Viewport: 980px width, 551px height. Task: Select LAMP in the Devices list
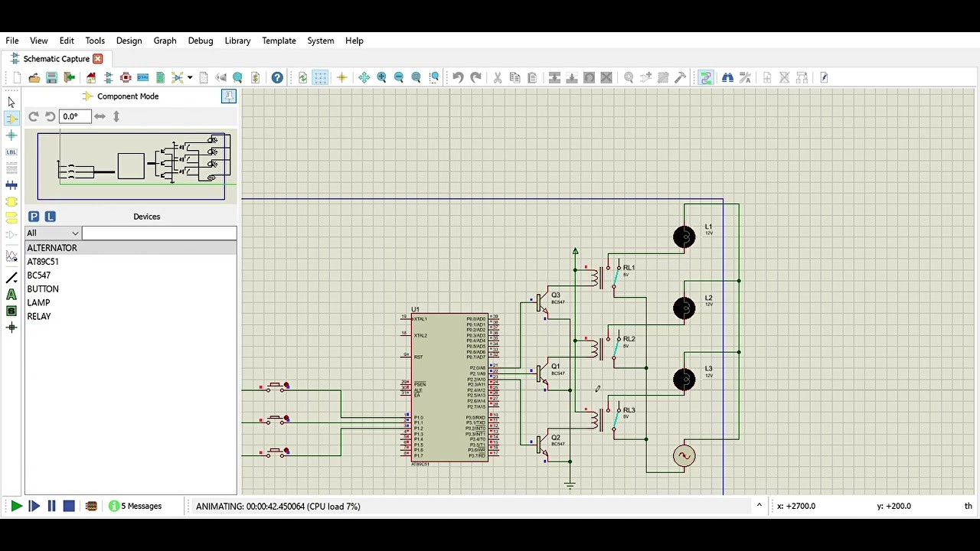point(131,303)
